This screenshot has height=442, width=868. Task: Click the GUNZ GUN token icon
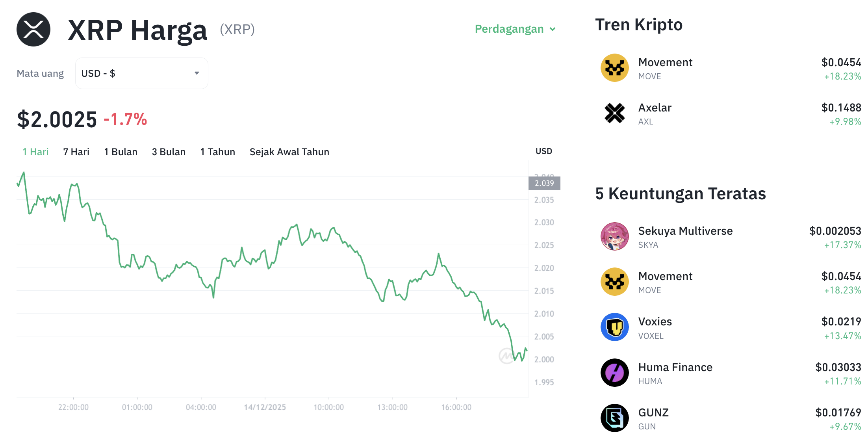[614, 418]
